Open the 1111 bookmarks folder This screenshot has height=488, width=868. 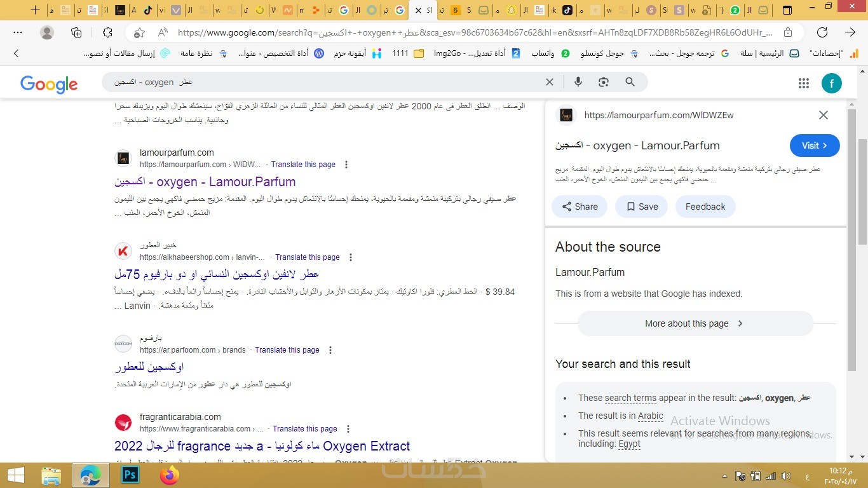click(408, 53)
